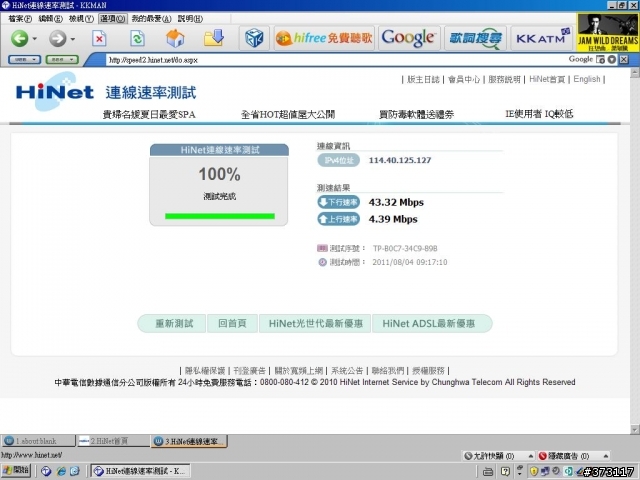Open the 編輯(E) menu
640x480 pixels.
(x=50, y=19)
